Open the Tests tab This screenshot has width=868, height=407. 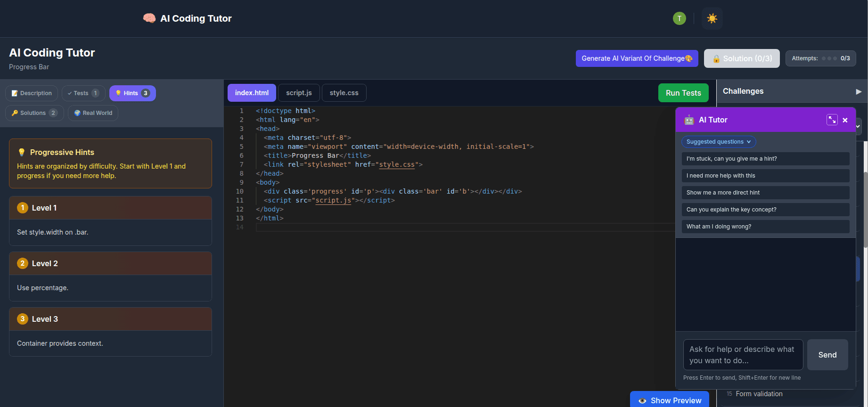83,93
